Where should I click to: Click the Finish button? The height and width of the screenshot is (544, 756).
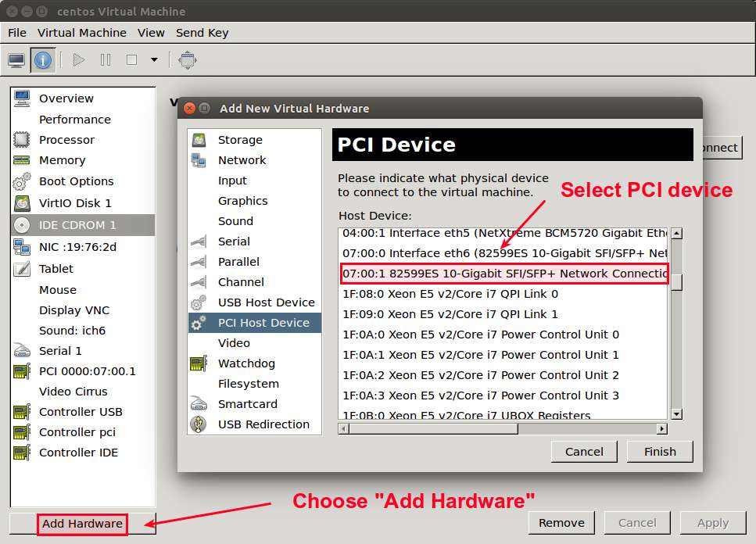coord(660,452)
